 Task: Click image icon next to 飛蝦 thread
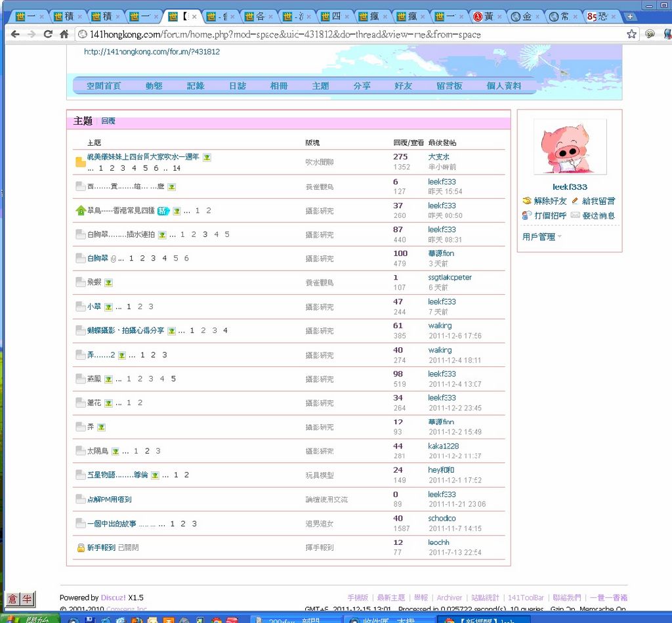click(x=108, y=283)
